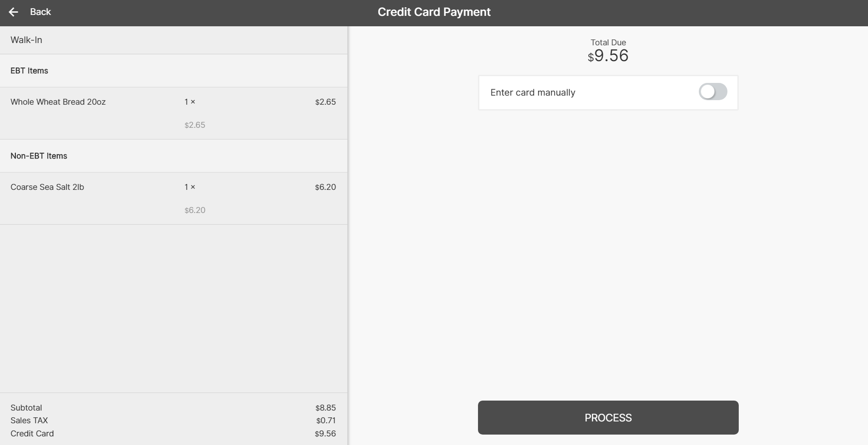This screenshot has width=868, height=445.
Task: Click the sea salt's $6.20 line total
Action: coord(326,187)
